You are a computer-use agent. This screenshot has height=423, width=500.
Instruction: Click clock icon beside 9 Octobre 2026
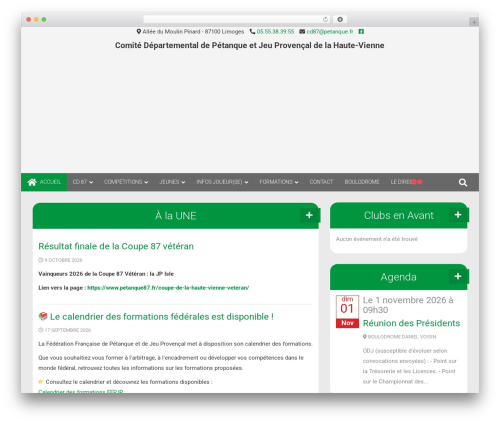tap(41, 260)
